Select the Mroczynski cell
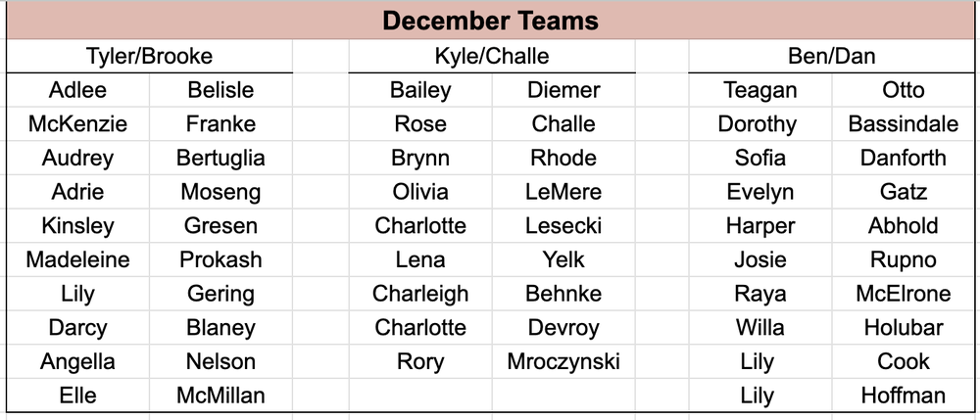The width and height of the screenshot is (980, 420). [563, 361]
